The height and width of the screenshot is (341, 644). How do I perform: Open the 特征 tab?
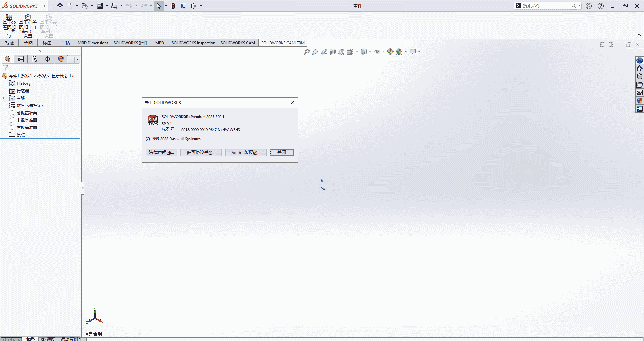(x=9, y=43)
